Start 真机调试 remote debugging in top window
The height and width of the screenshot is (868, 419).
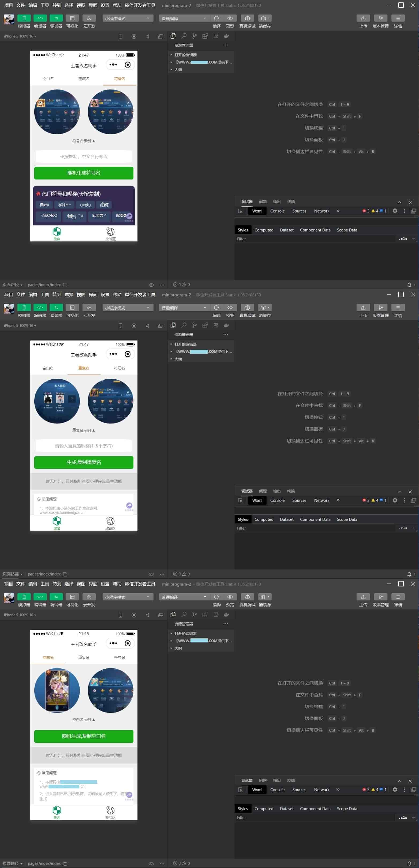pos(248,18)
